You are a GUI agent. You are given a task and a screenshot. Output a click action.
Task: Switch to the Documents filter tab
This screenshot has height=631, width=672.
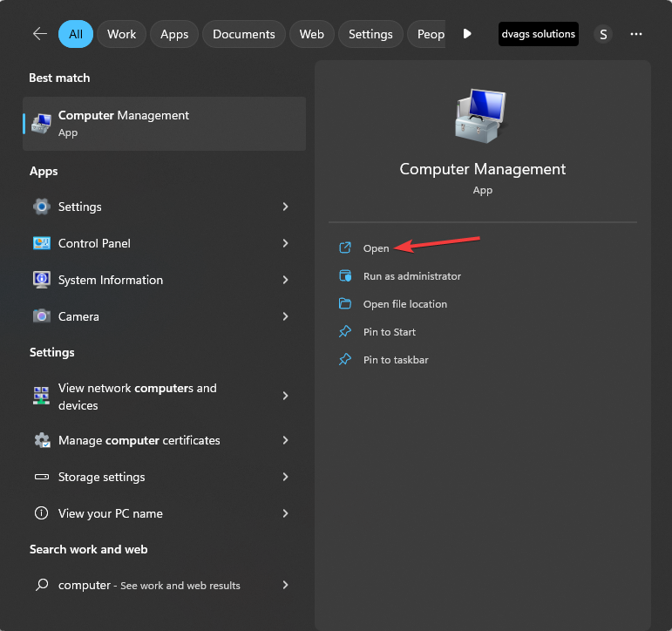(244, 34)
